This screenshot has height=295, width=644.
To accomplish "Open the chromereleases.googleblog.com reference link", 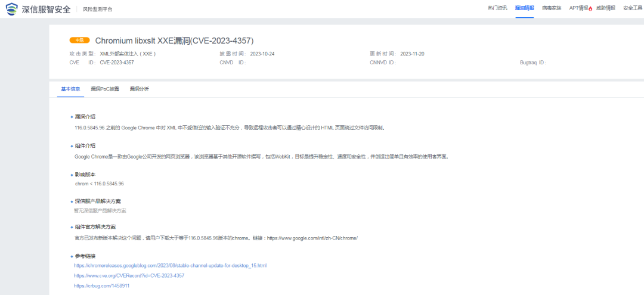I will click(171, 265).
